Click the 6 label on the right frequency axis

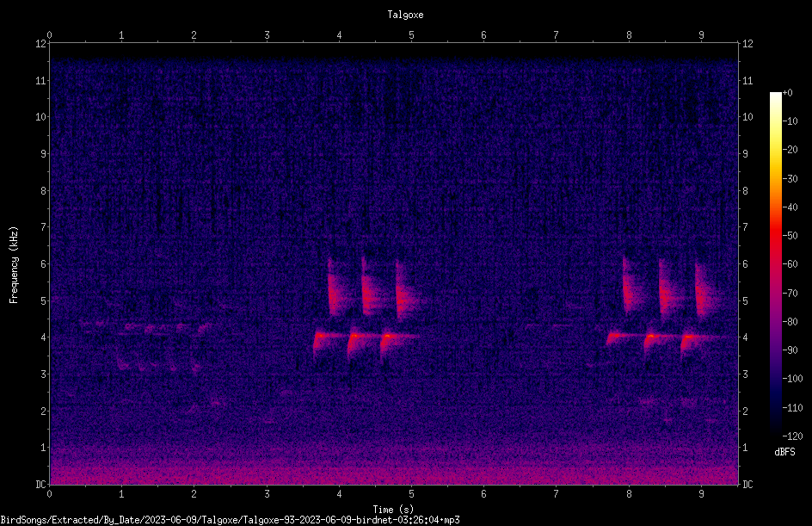point(745,263)
